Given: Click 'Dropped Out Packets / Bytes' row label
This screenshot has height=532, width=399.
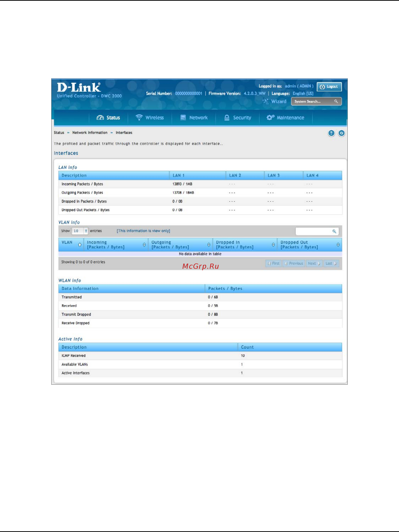Looking at the screenshot, I should click(x=85, y=210).
